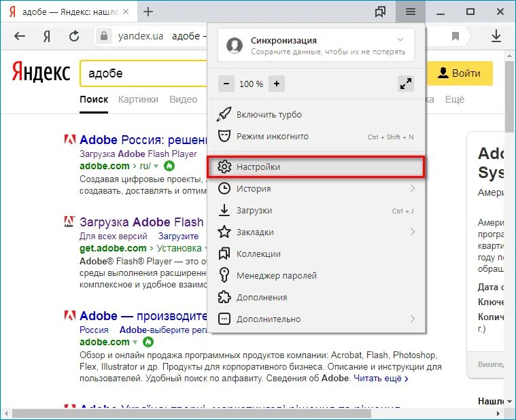
Task: Click the three-dots Дополнительно icon
Action: pos(224,319)
